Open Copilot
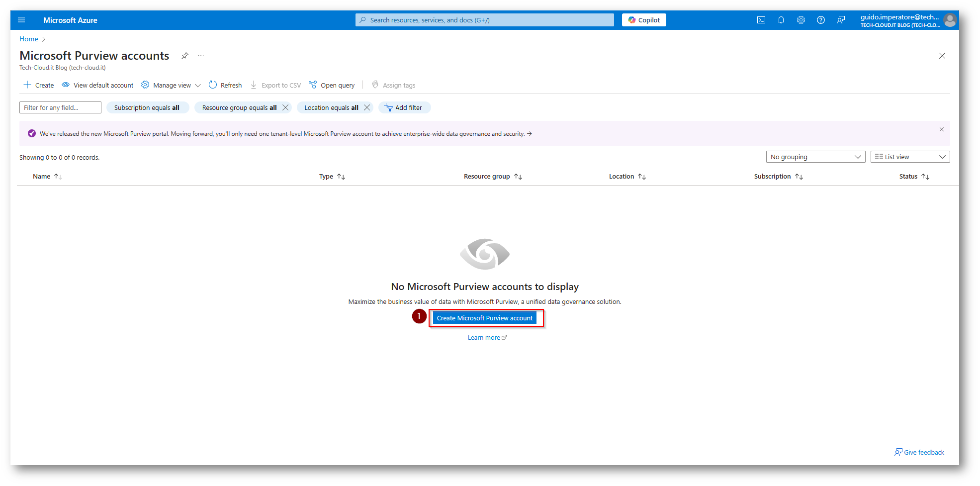 coord(644,20)
